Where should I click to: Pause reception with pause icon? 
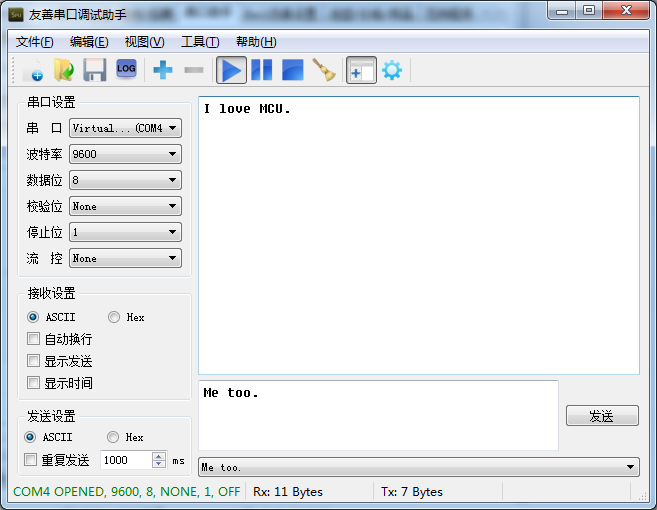click(x=262, y=70)
